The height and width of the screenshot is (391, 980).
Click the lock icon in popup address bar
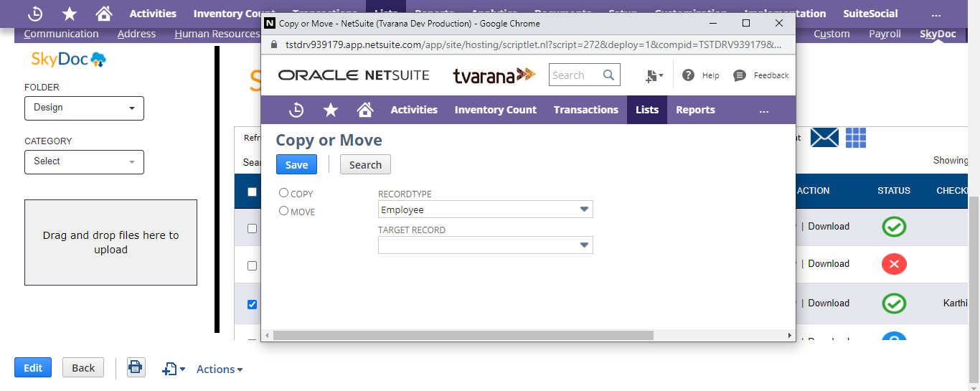click(x=273, y=44)
